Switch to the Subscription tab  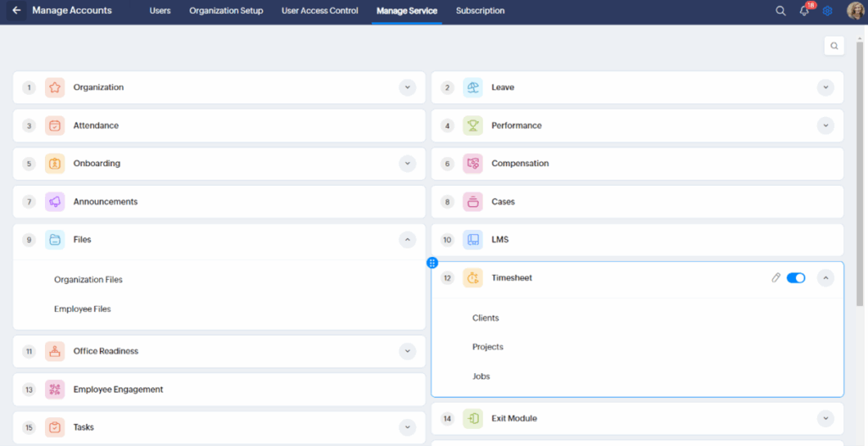point(480,11)
